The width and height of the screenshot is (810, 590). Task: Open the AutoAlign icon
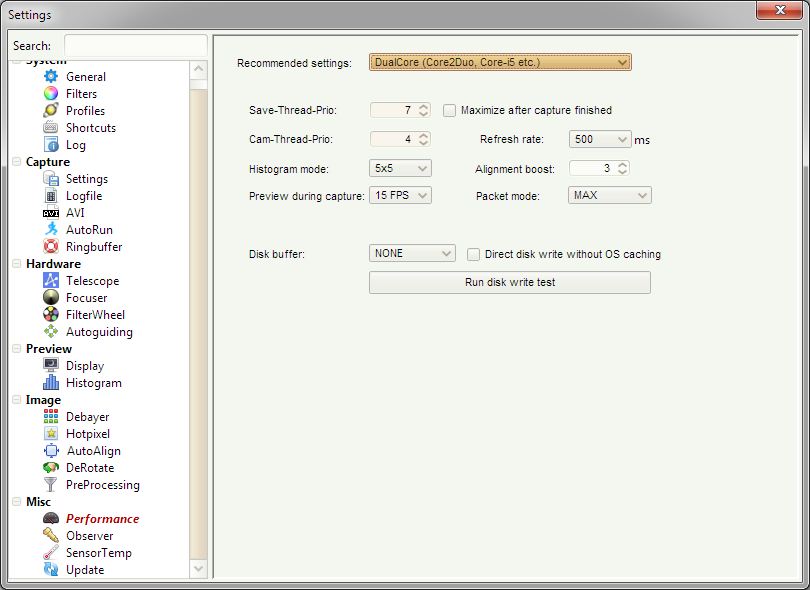51,451
